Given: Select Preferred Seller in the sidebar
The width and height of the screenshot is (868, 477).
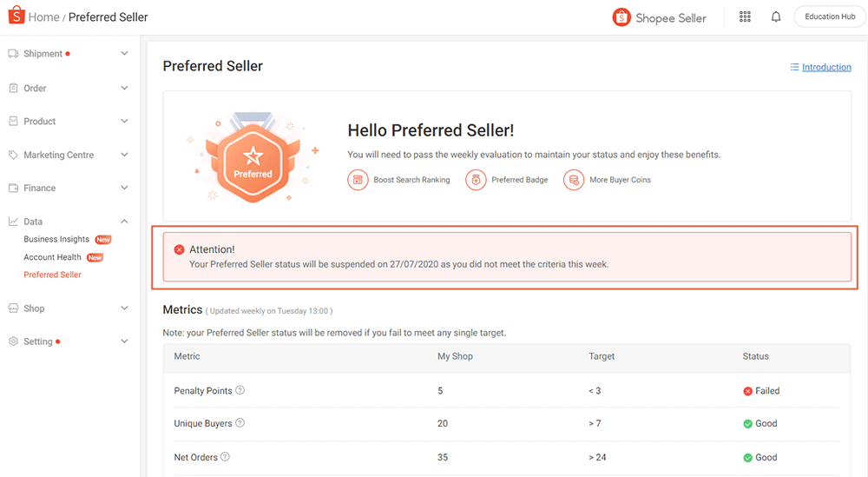Looking at the screenshot, I should tap(52, 275).
